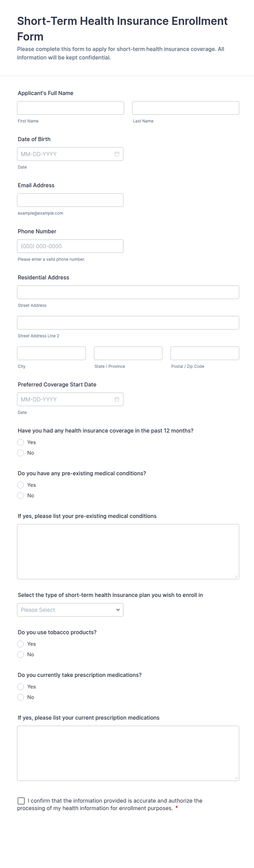
Task: Open the insurance plan type dropdown
Action: tap(70, 609)
